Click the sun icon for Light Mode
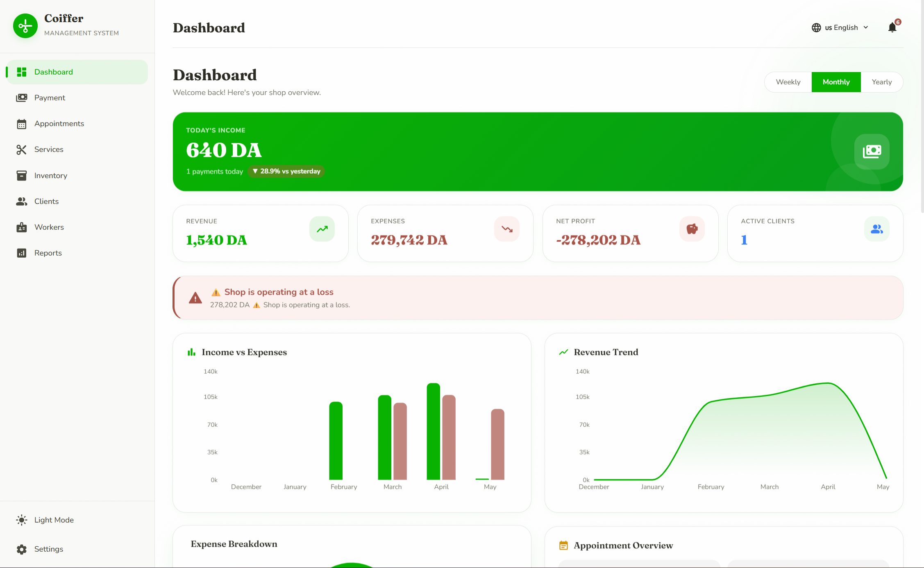This screenshot has width=924, height=568. tap(22, 520)
